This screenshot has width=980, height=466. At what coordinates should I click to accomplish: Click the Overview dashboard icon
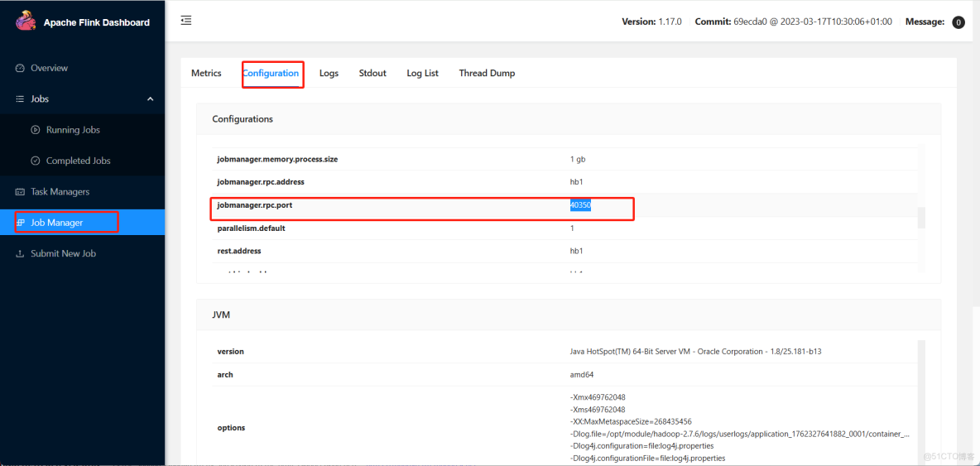pos(20,68)
